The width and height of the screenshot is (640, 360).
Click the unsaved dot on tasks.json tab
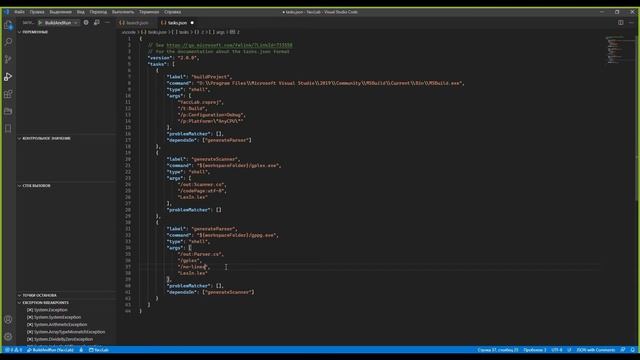click(x=192, y=23)
